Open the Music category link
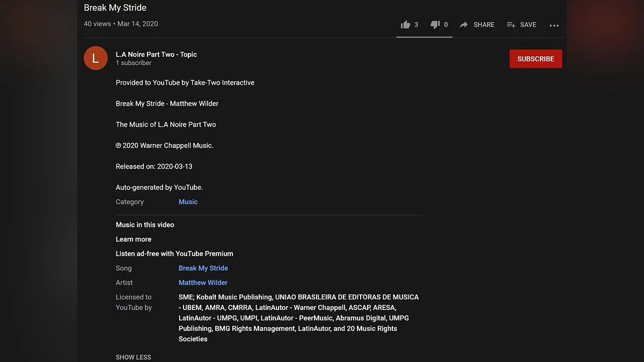Screen dimensions: 644x362 (x=188, y=202)
